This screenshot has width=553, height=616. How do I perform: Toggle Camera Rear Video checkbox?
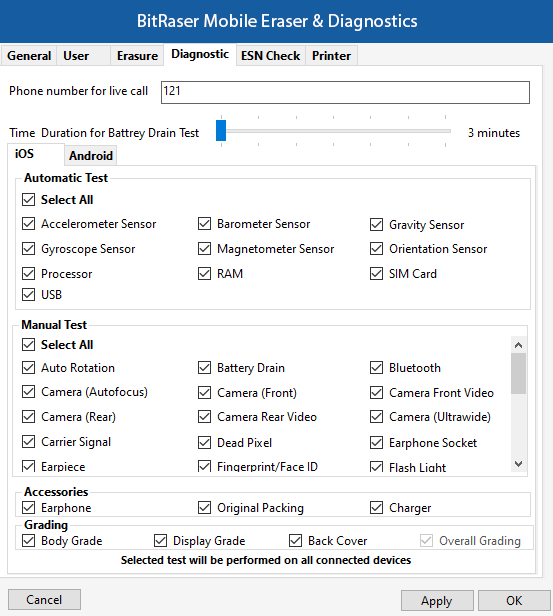(204, 416)
